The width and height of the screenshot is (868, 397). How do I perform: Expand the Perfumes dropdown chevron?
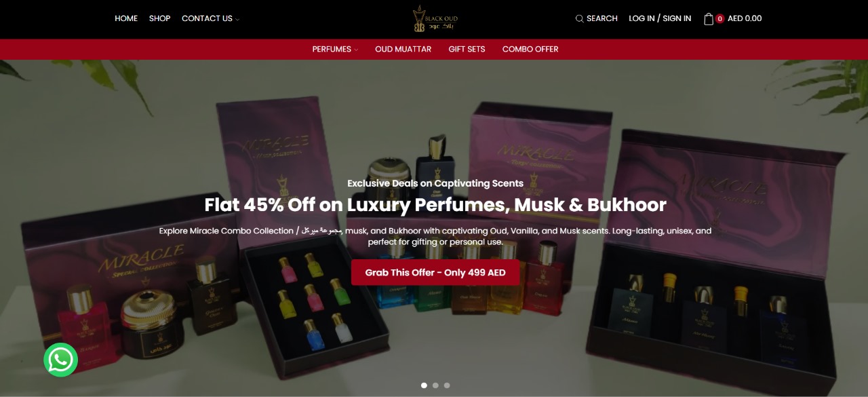click(x=356, y=50)
